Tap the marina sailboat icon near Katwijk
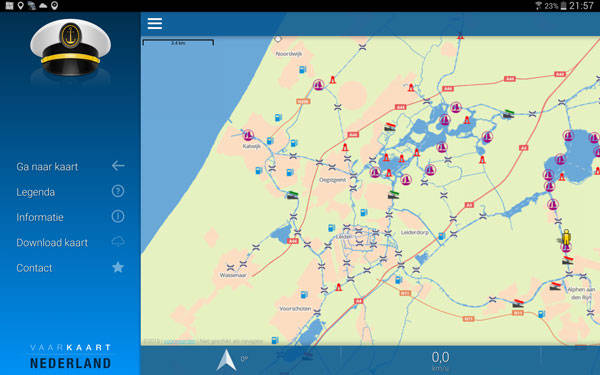 click(248, 135)
